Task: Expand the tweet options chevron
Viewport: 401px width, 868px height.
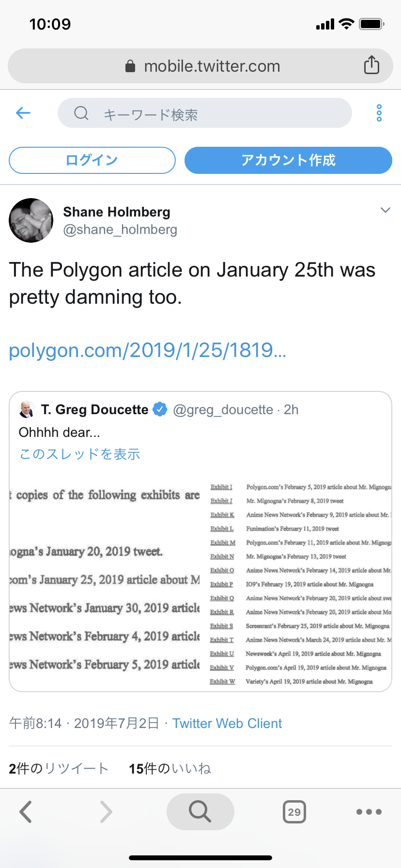Action: pyautogui.click(x=386, y=210)
